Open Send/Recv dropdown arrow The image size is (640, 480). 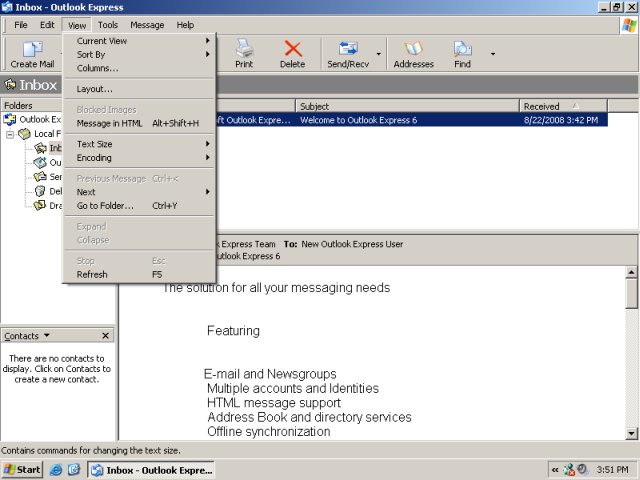378,54
